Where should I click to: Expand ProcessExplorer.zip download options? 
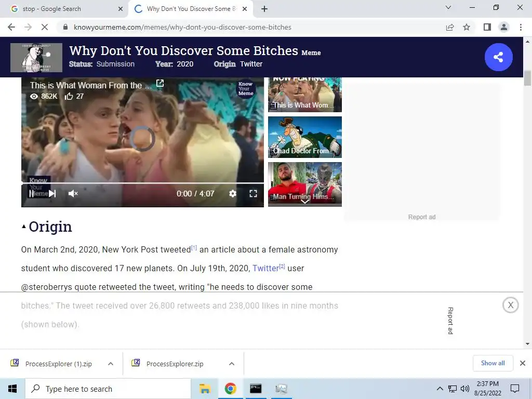(232, 364)
